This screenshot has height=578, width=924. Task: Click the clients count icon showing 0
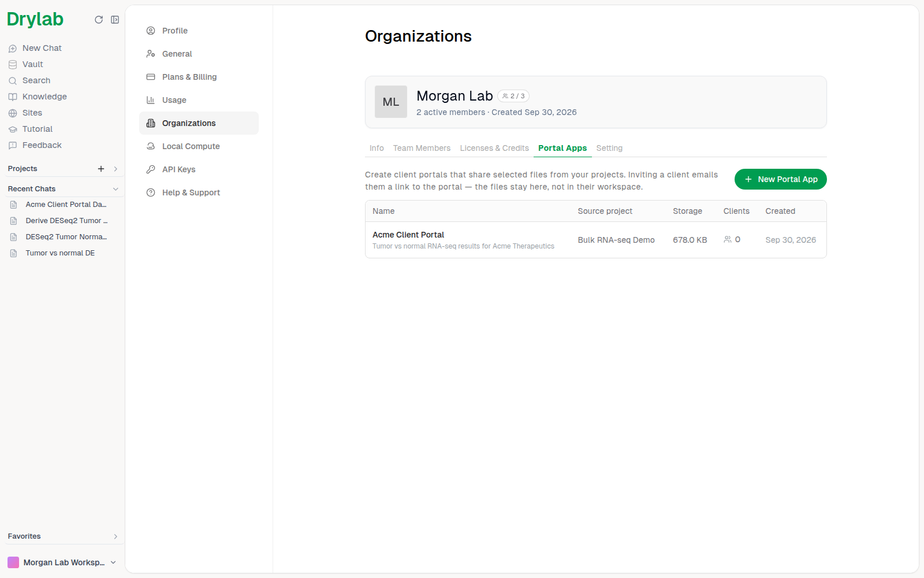tap(728, 239)
